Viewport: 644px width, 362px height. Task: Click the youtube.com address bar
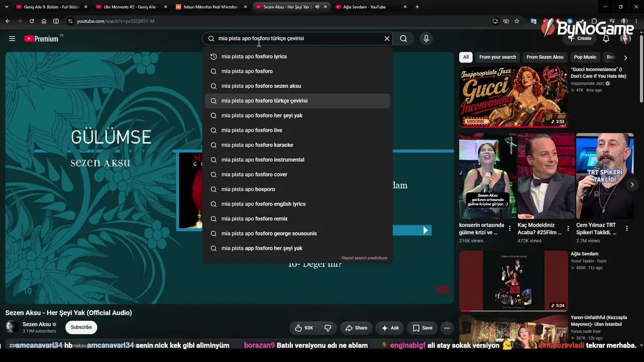click(x=282, y=21)
